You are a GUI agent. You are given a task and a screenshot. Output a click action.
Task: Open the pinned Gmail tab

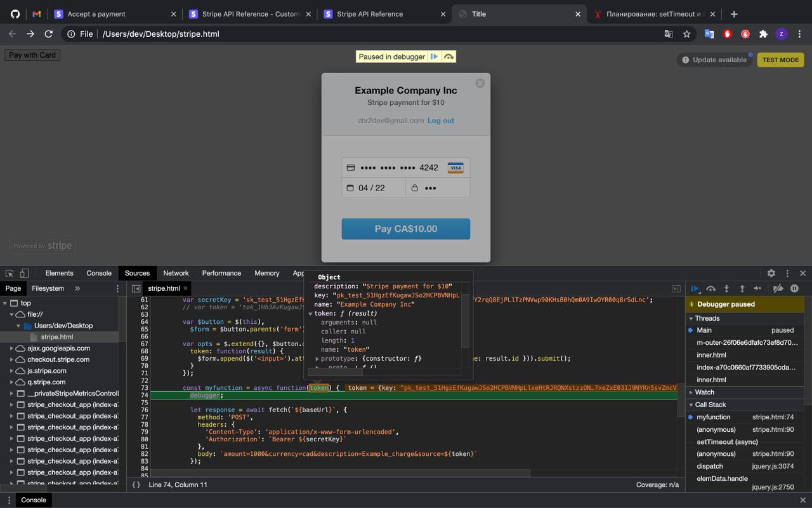(36, 14)
